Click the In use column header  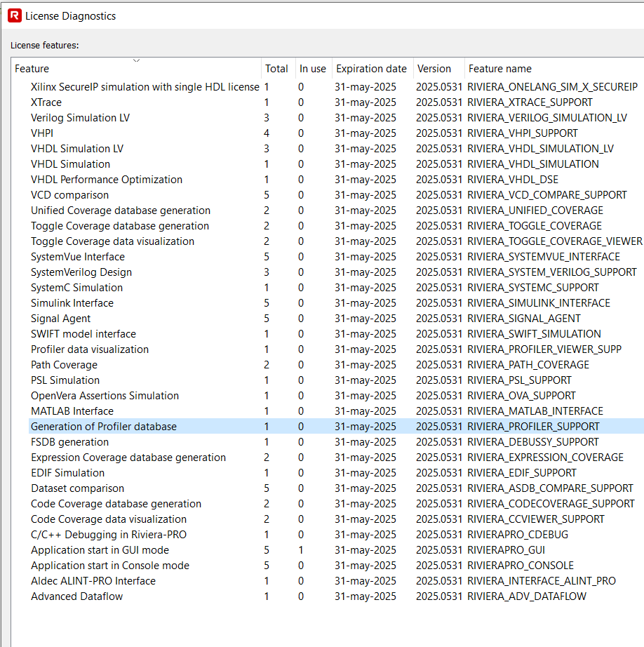(312, 69)
